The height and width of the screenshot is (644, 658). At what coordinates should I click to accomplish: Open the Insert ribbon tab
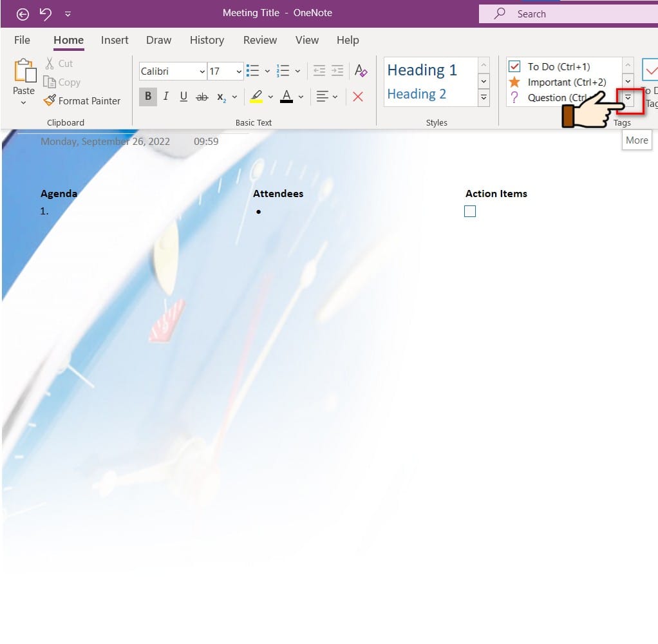115,41
